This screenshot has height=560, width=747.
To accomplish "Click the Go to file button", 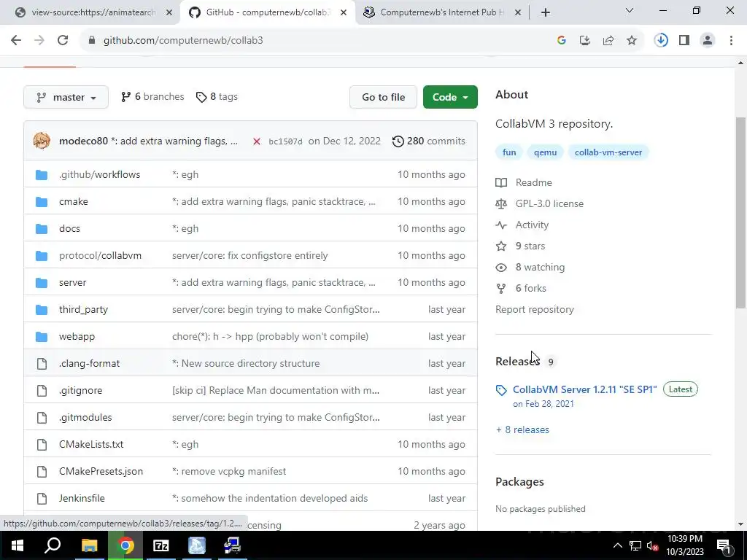I will [383, 97].
